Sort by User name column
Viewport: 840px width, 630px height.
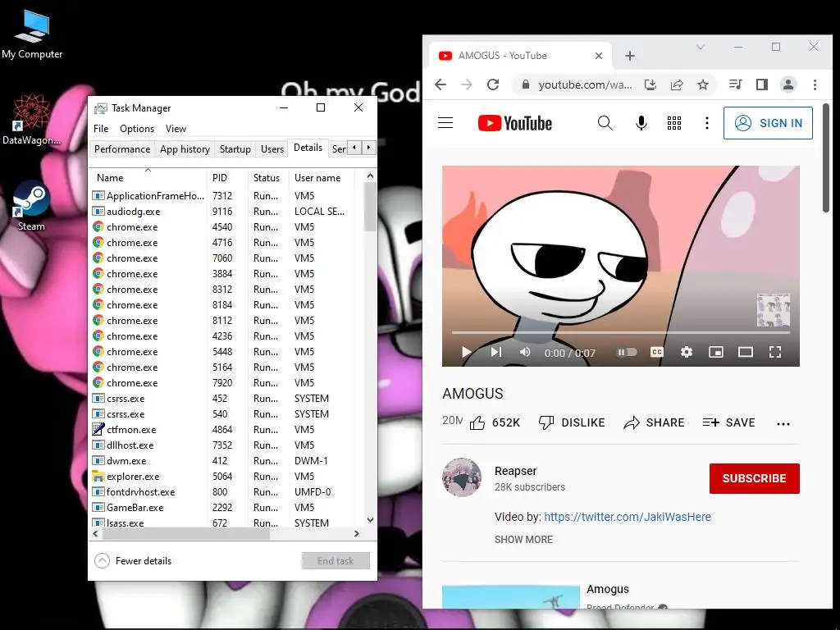click(322, 177)
